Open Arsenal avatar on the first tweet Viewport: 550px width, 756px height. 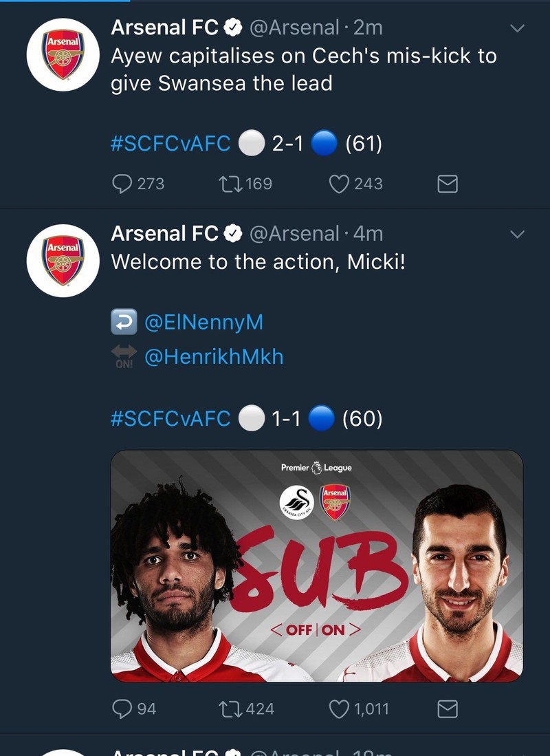coord(63,54)
